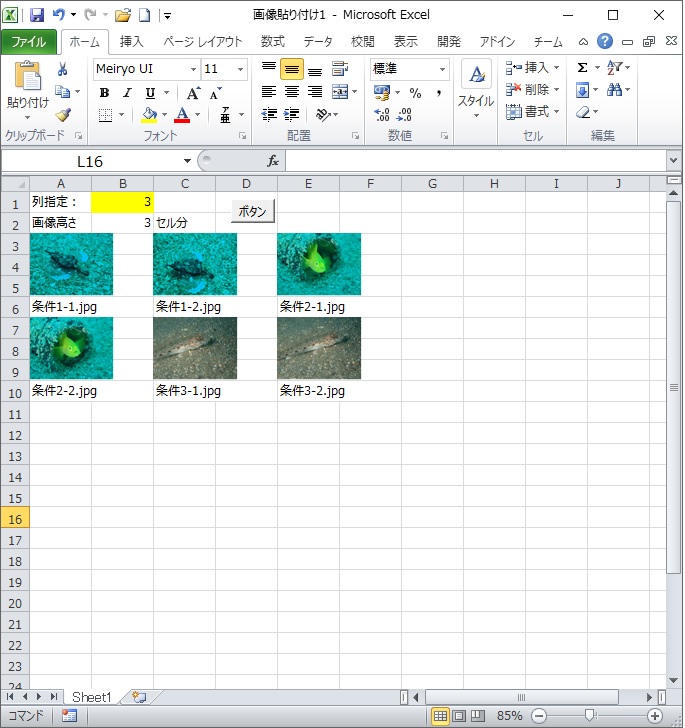Switch to the 挿入 ribbon tab
The height and width of the screenshot is (728, 685).
point(131,42)
